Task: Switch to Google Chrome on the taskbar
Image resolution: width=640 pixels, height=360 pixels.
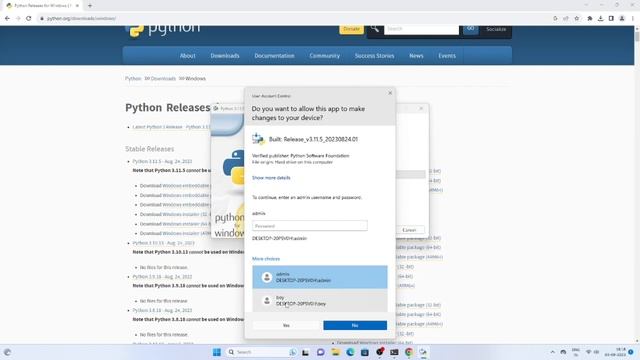Action: tap(409, 352)
